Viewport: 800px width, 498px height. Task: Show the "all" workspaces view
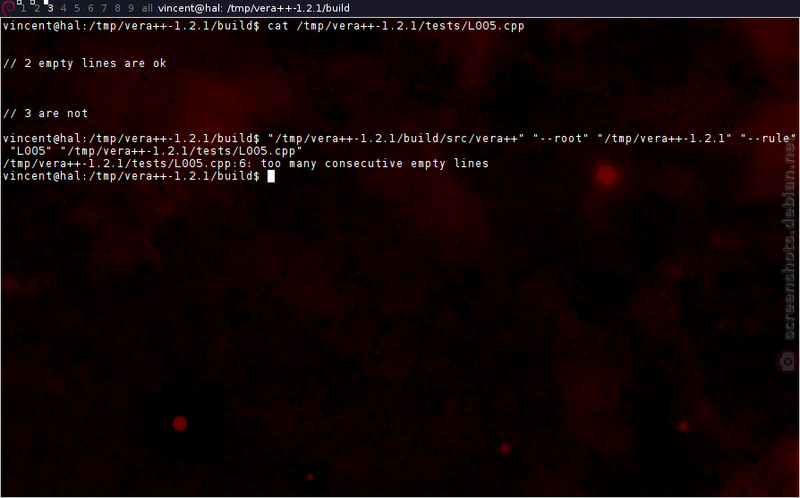[147, 8]
